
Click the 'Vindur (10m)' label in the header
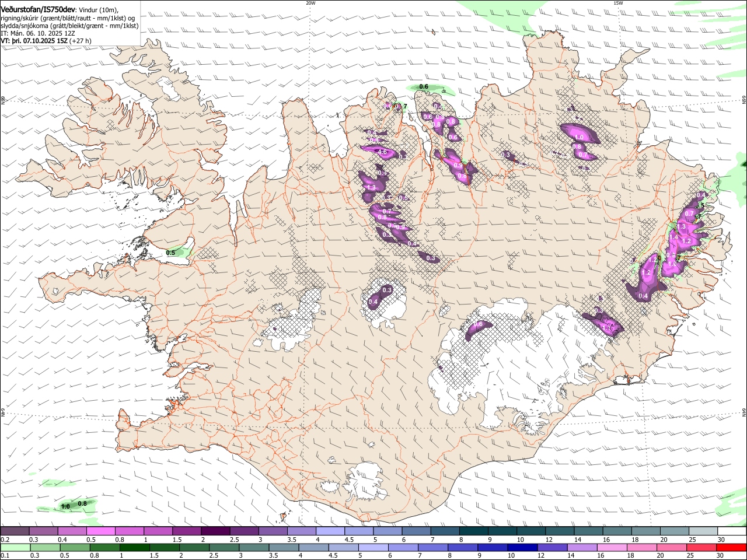99,10
